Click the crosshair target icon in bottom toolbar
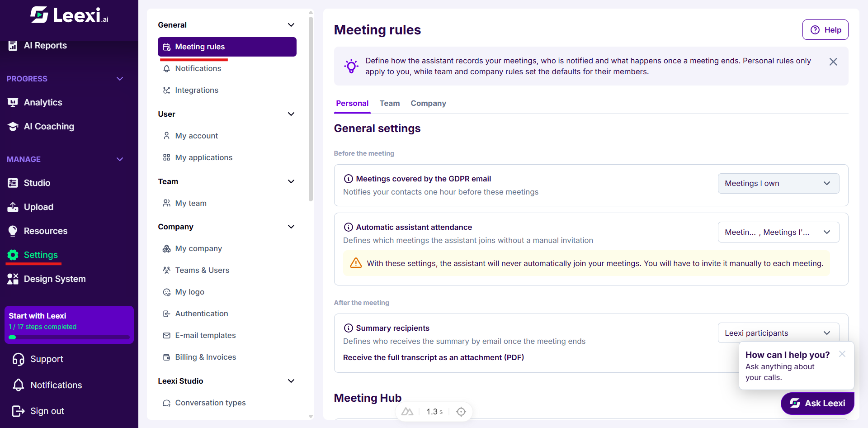This screenshot has width=868, height=428. tap(461, 412)
